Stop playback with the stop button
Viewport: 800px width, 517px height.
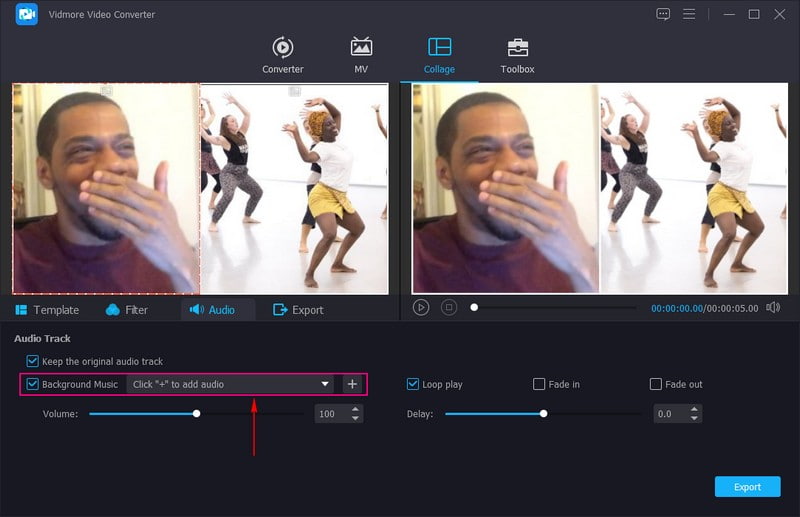(x=449, y=308)
